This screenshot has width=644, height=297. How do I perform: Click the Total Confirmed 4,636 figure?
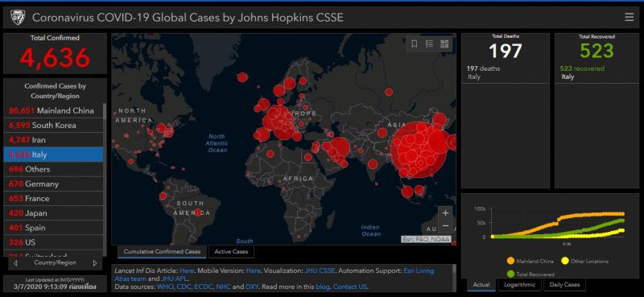click(x=55, y=57)
